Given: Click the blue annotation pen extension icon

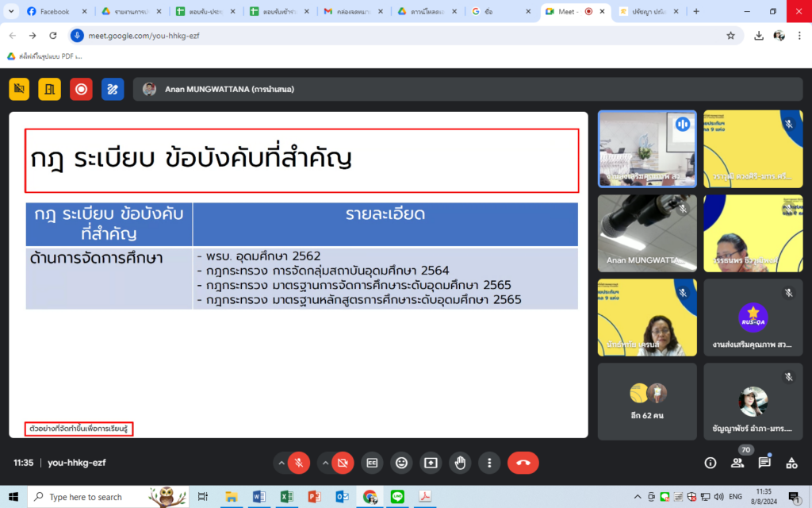Looking at the screenshot, I should coord(113,89).
